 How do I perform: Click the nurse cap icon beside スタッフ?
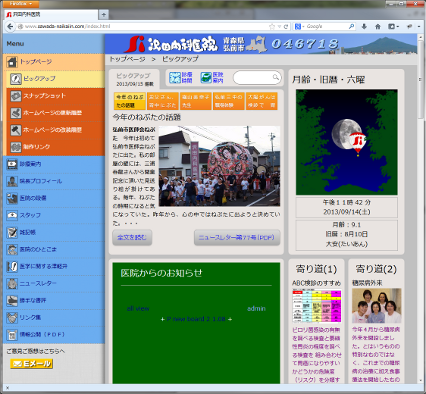(x=12, y=215)
